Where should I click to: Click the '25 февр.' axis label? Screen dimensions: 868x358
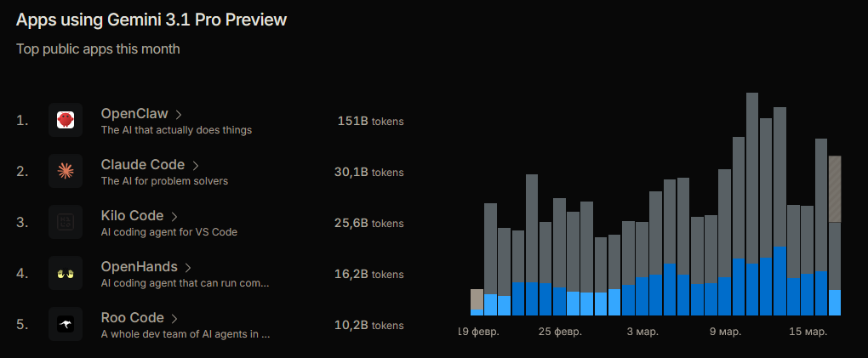pyautogui.click(x=560, y=332)
